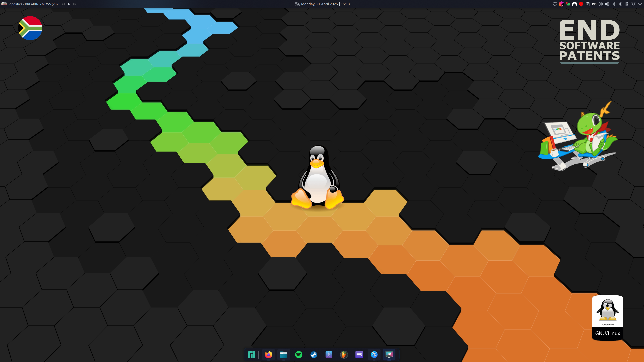Image resolution: width=644 pixels, height=362 pixels.
Task: Click the JetBrains Toolbox tray icon
Action: pos(561,4)
